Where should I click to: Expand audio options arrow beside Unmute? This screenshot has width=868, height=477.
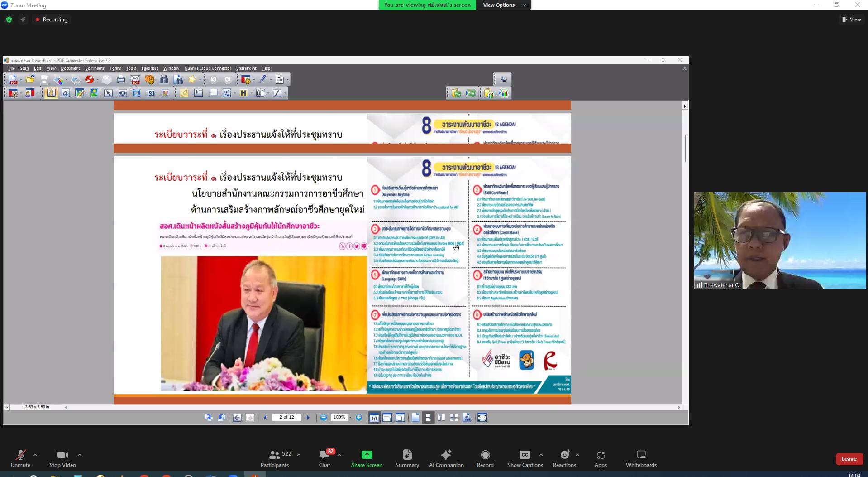click(x=35, y=455)
